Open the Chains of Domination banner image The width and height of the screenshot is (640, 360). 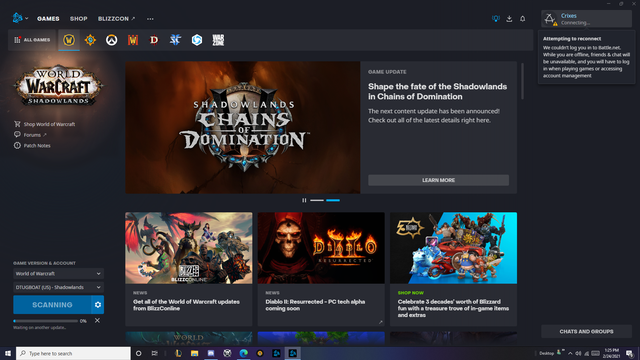click(243, 127)
